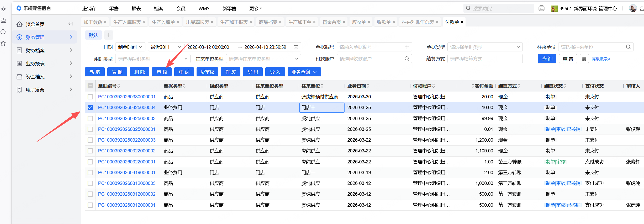Click plus icon in 单据编号 field
The width and height of the screenshot is (644, 224).
click(x=407, y=47)
